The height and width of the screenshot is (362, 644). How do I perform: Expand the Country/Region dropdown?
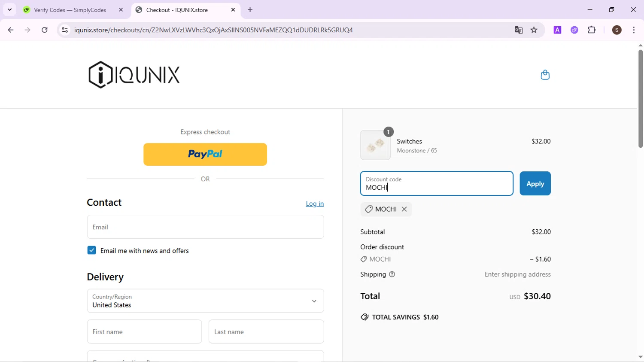click(205, 301)
